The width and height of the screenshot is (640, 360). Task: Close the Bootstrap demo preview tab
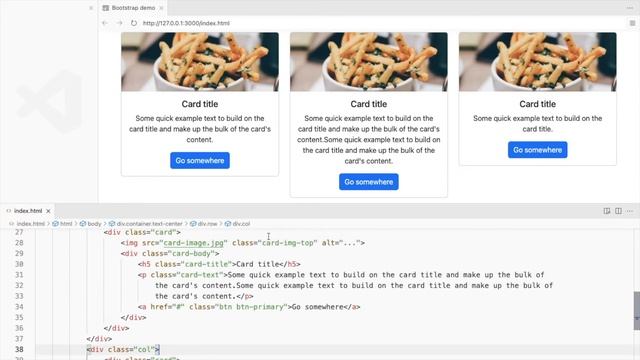161,8
